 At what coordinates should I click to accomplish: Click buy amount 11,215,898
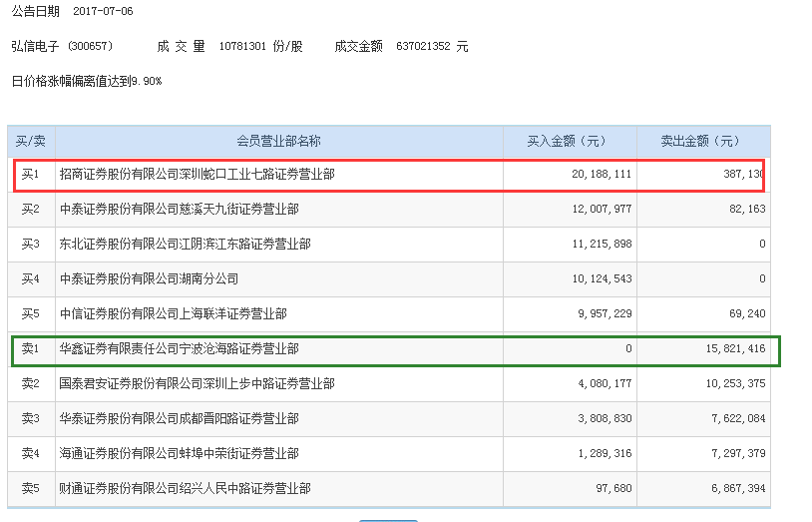click(602, 244)
